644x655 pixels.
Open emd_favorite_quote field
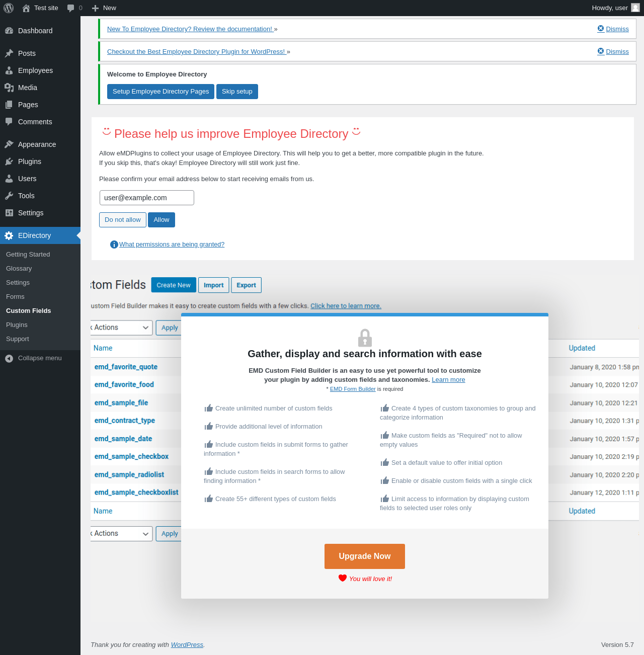pos(126,367)
